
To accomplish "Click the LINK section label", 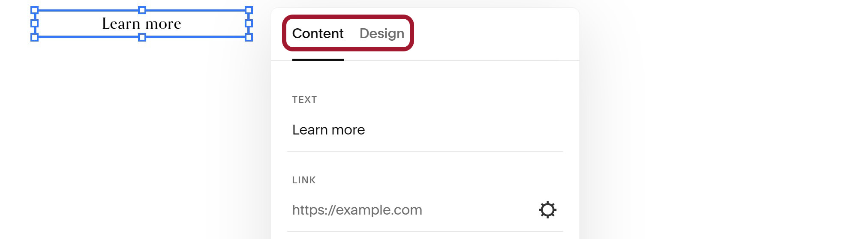I will [304, 180].
